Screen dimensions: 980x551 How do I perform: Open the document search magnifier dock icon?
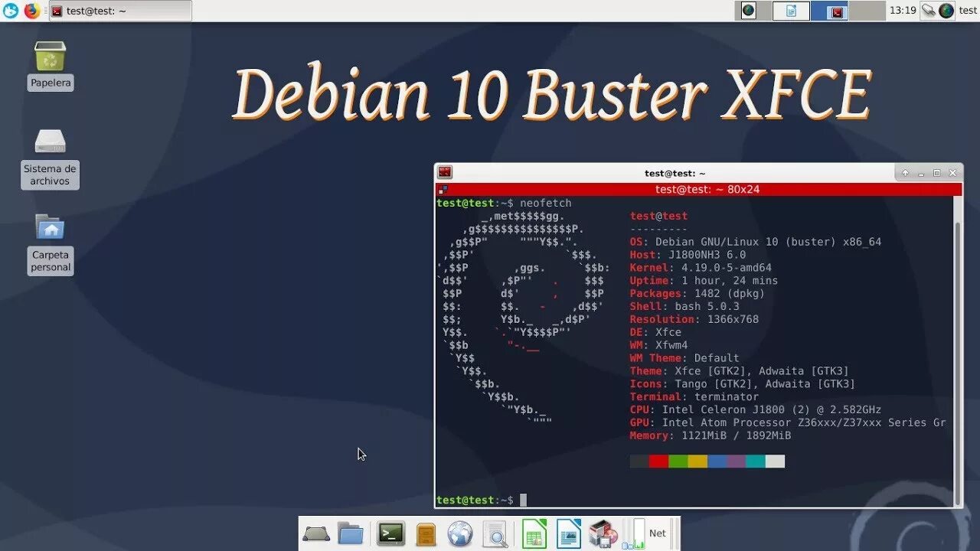[x=495, y=533]
